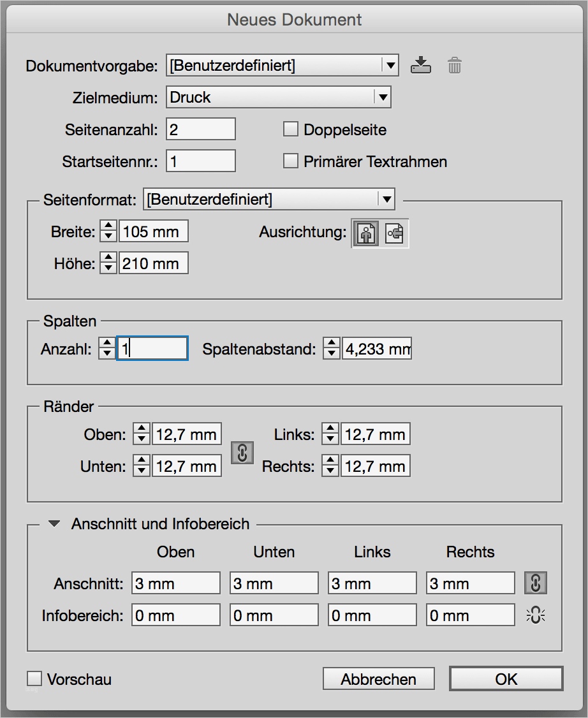Screen dimensions: 588x718
Task: Enable the Doppelseite checkbox
Action: 290,129
